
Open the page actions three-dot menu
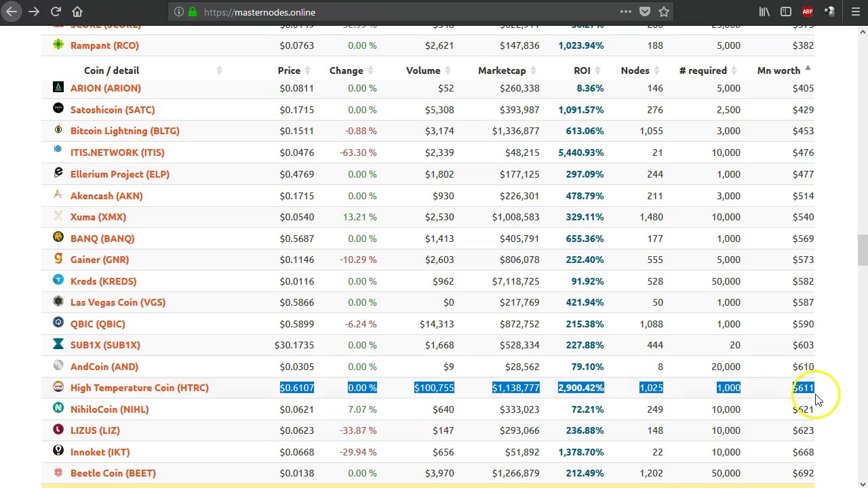(x=626, y=12)
